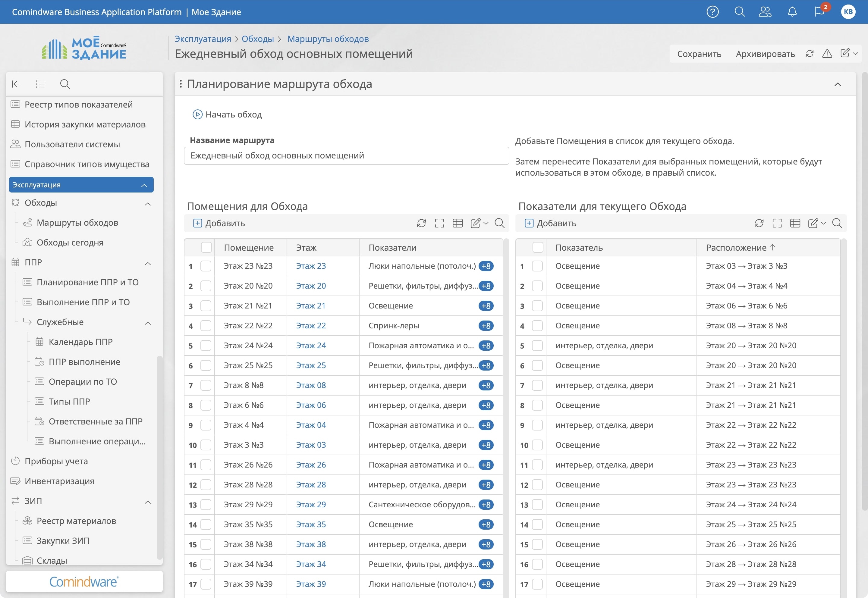868x598 pixels.
Task: Open Маршруты обходов in sidebar
Action: point(77,223)
